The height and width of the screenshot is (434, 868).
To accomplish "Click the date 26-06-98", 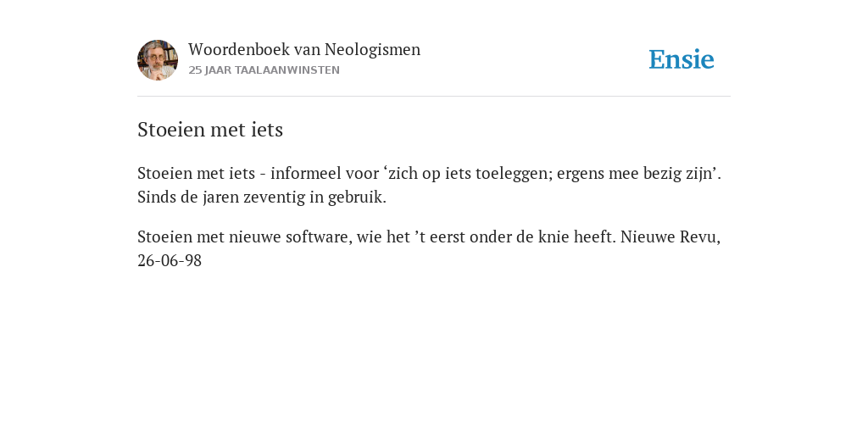I will pyautogui.click(x=170, y=261).
